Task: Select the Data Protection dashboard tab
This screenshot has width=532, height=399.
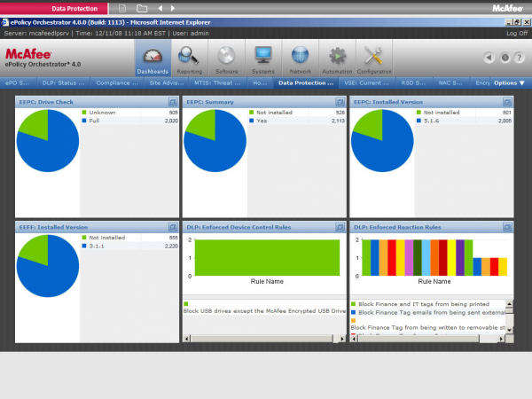Action: point(306,82)
